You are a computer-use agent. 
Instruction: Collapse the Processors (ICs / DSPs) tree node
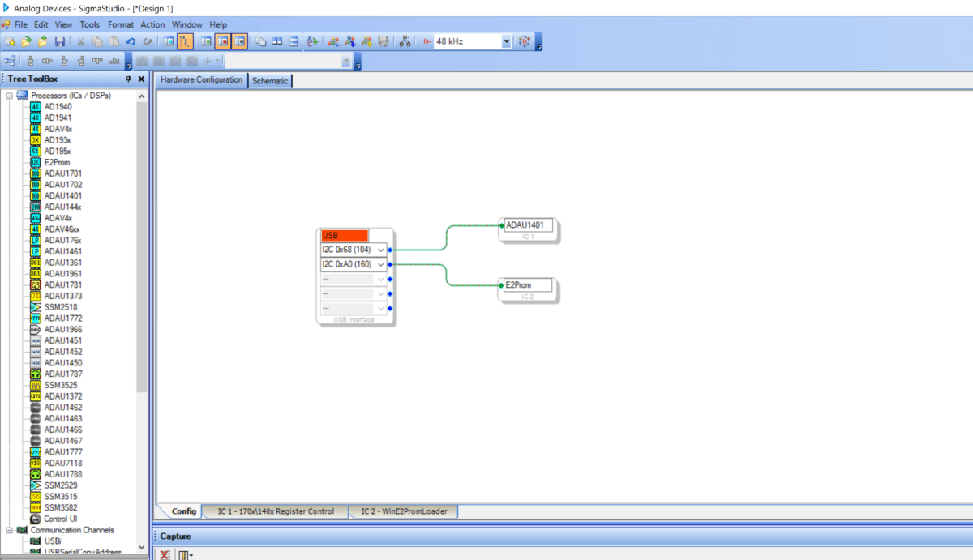point(9,96)
